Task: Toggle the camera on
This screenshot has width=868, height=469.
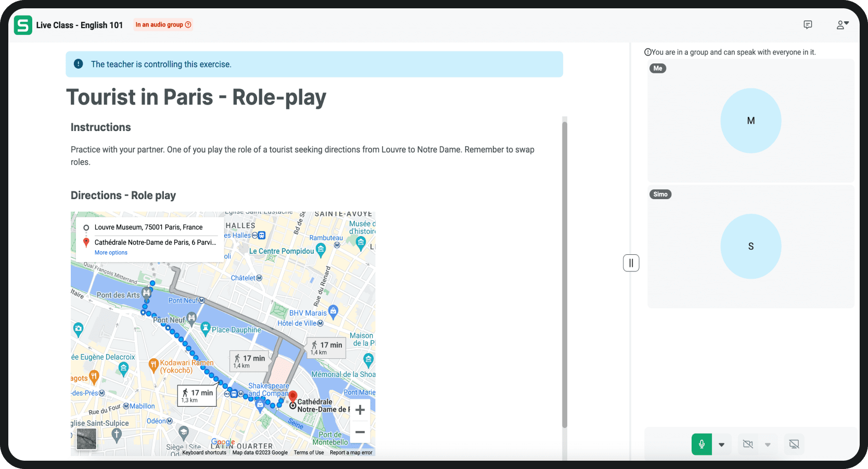Action: click(x=748, y=445)
